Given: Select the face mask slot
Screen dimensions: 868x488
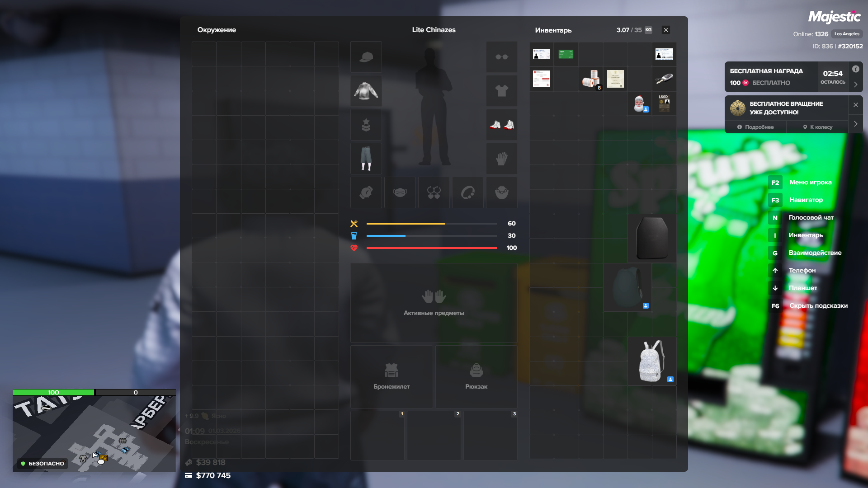Looking at the screenshot, I should pos(400,192).
